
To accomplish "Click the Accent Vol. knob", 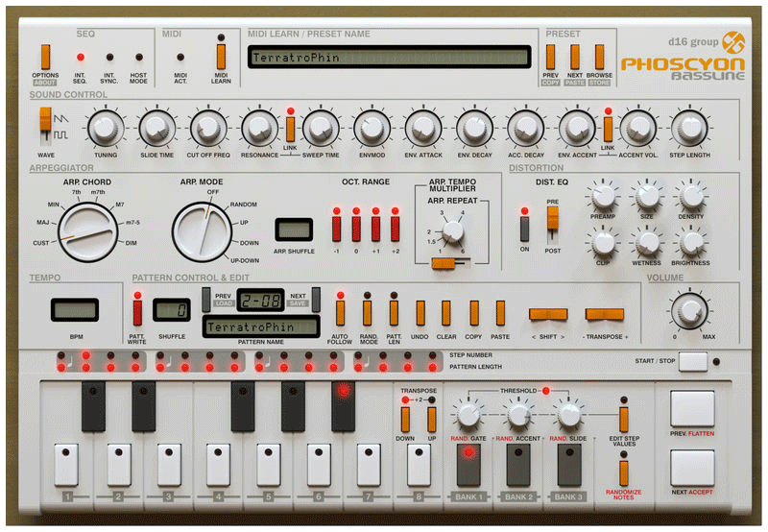I will click(x=637, y=128).
